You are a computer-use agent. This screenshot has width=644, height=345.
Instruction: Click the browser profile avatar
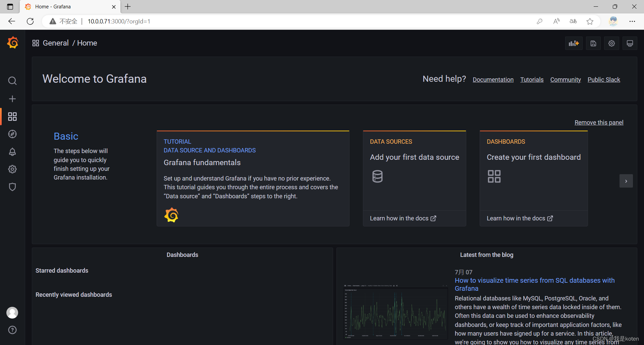point(613,21)
